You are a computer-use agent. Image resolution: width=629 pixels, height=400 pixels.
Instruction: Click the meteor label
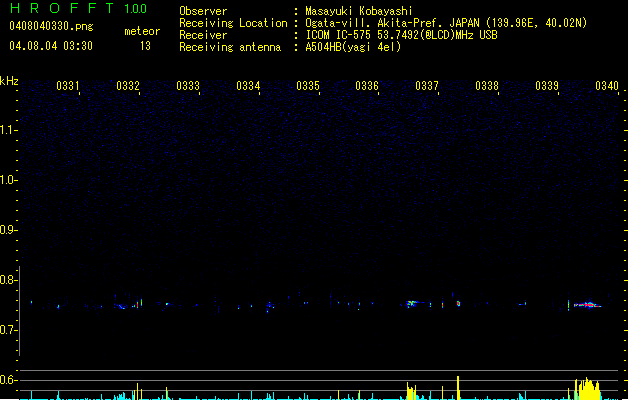pos(142,31)
